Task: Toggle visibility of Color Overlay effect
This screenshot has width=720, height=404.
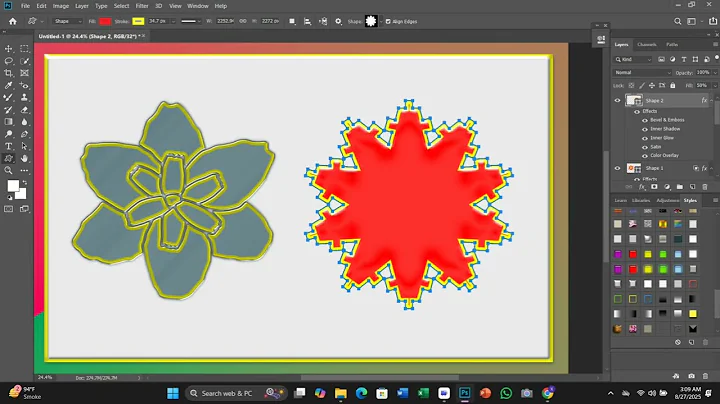Action: coord(645,156)
